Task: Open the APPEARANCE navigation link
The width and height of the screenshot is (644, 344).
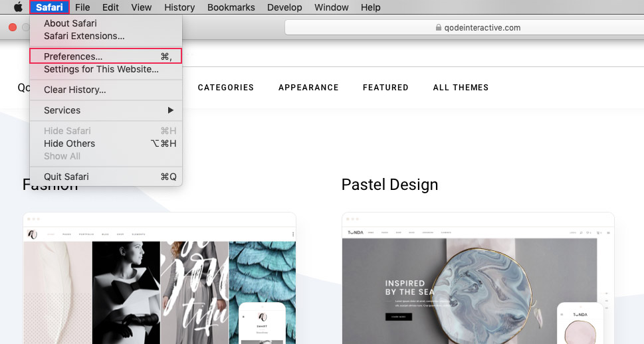Action: 308,88
